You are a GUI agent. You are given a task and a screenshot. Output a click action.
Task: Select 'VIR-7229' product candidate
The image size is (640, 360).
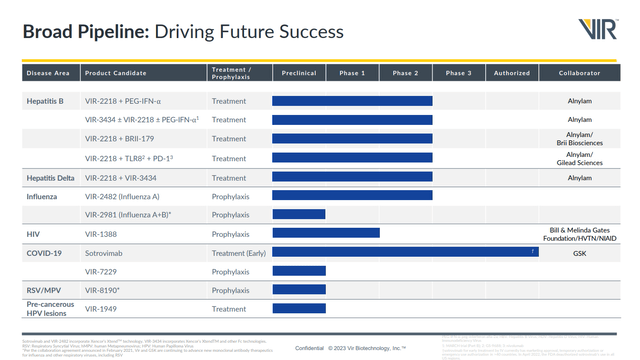101,272
